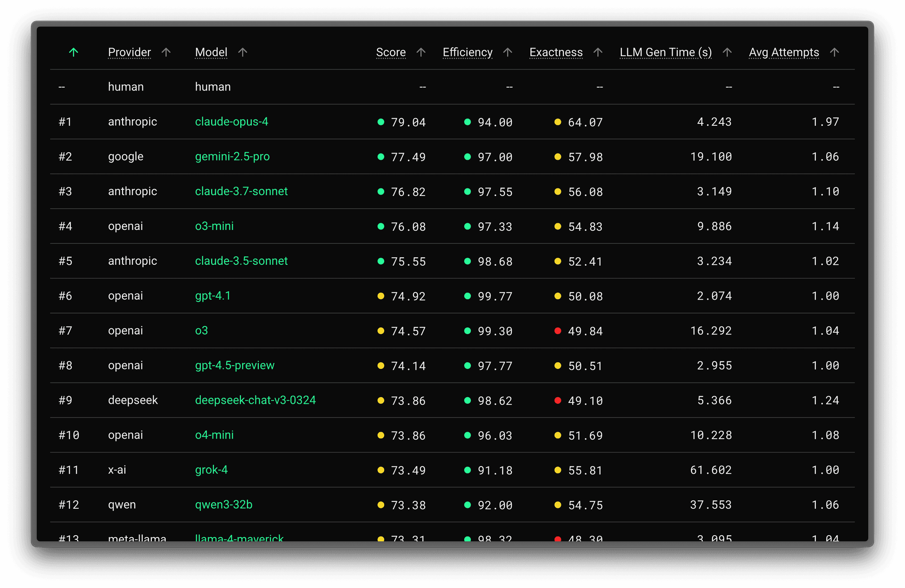Open the gemini-2.5-pro model link
The height and width of the screenshot is (588, 905).
(x=232, y=156)
